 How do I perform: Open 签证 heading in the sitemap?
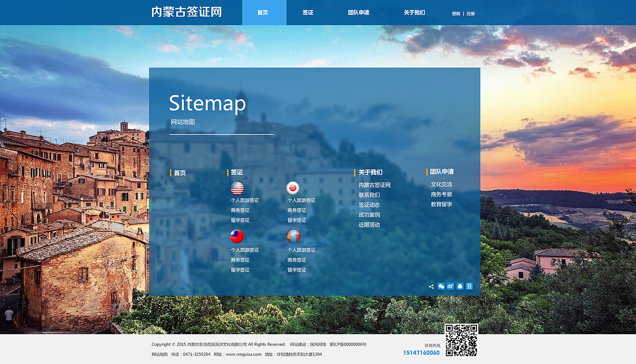coord(237,172)
